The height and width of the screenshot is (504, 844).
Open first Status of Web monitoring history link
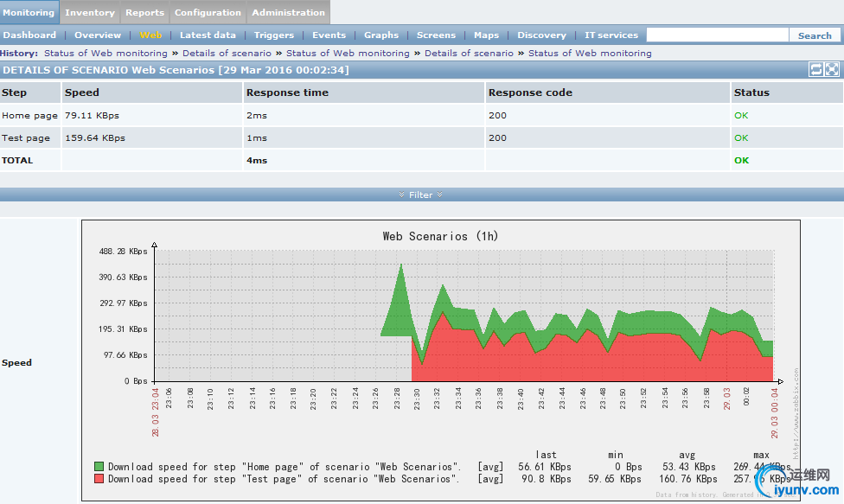105,54
